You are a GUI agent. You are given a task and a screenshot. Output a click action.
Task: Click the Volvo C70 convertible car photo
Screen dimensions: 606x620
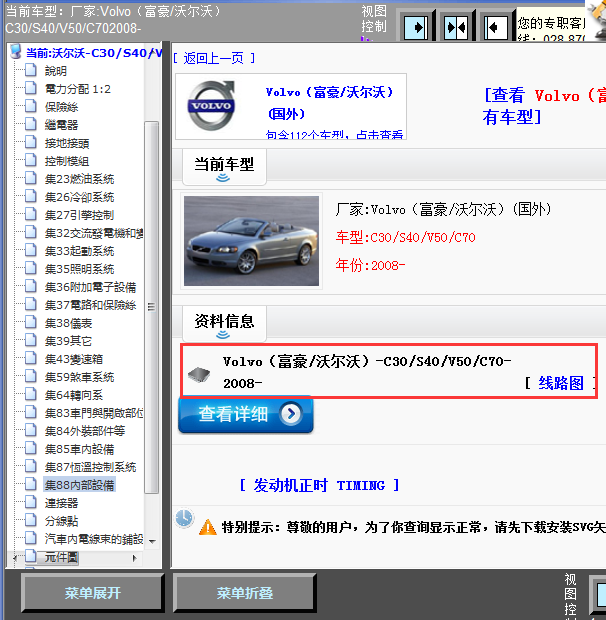point(251,241)
